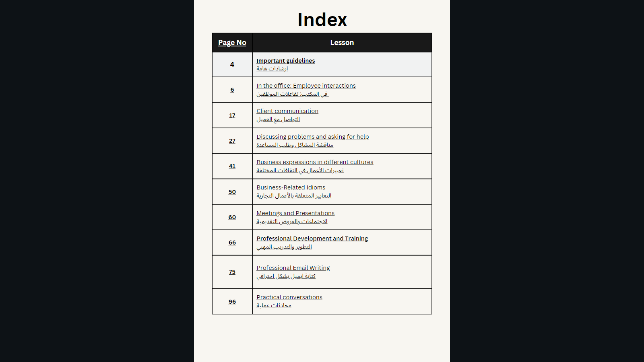The width and height of the screenshot is (644, 362).
Task: Click the page number 75 link
Action: coord(232,272)
